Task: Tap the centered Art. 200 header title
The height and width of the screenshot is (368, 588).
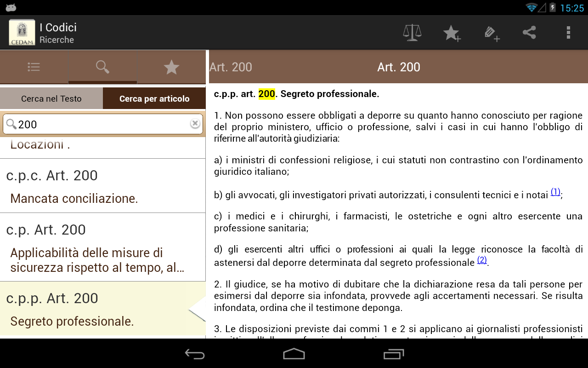Action: click(399, 67)
